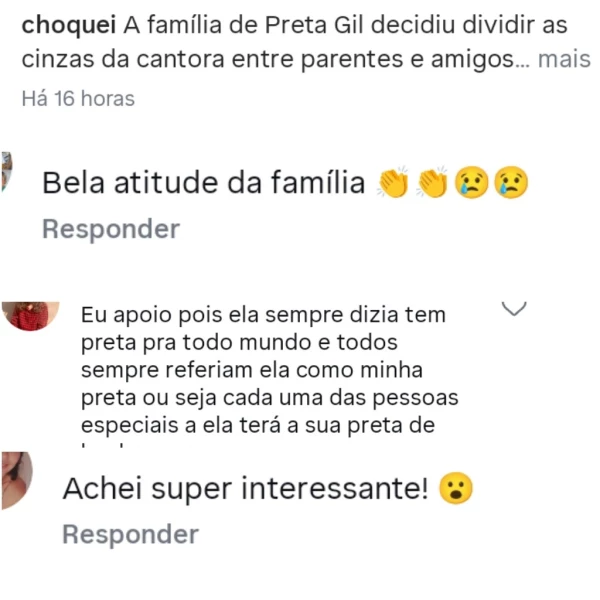Tap the first crying face emoji

[x=470, y=184]
